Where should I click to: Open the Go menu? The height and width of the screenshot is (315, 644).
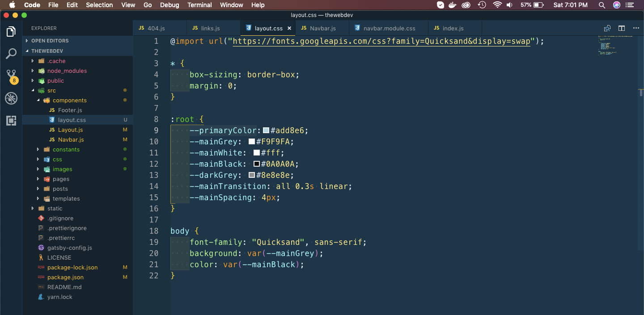pos(148,5)
